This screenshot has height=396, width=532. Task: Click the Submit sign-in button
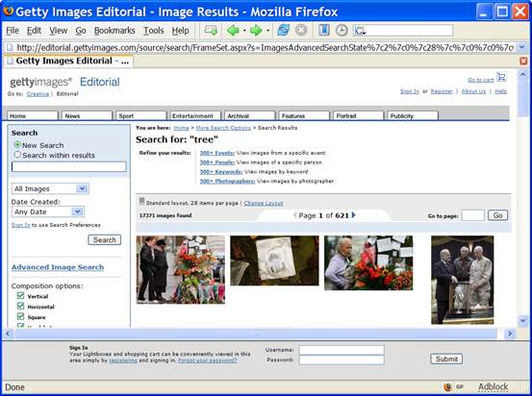446,359
